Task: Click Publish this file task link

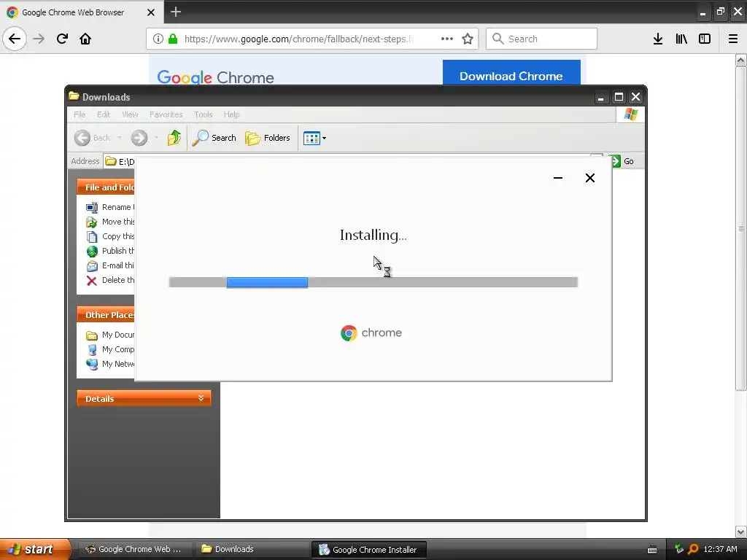Action: pyautogui.click(x=111, y=251)
